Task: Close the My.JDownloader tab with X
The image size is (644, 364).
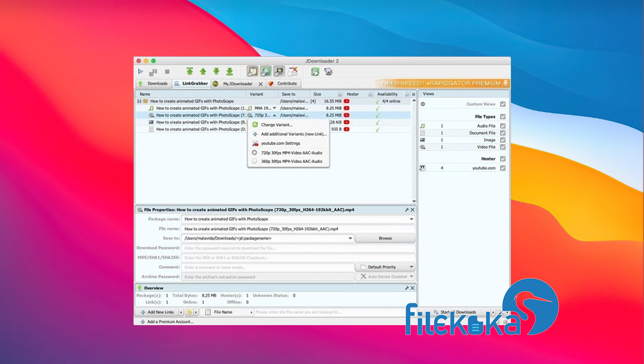Action: pos(260,84)
